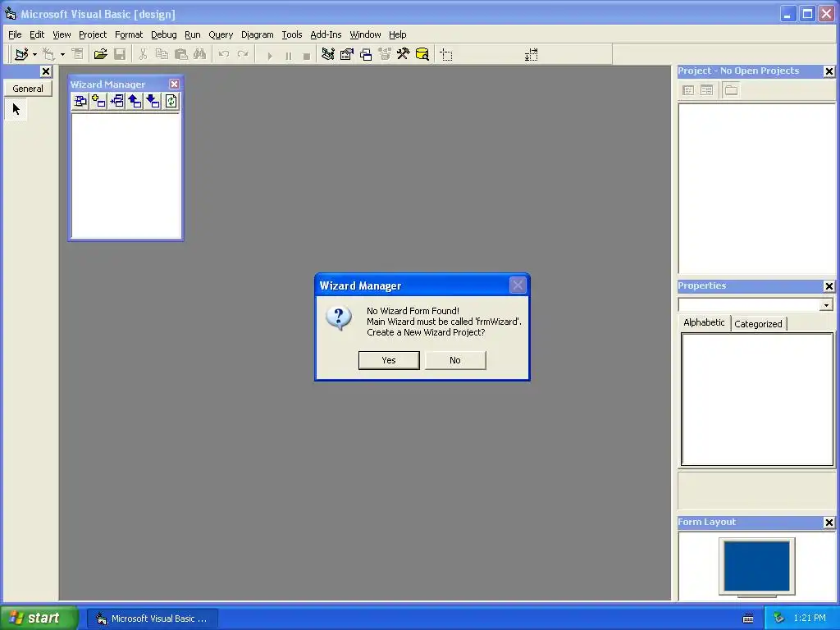Open the Edit menu
This screenshot has width=840, height=630.
pyautogui.click(x=37, y=34)
